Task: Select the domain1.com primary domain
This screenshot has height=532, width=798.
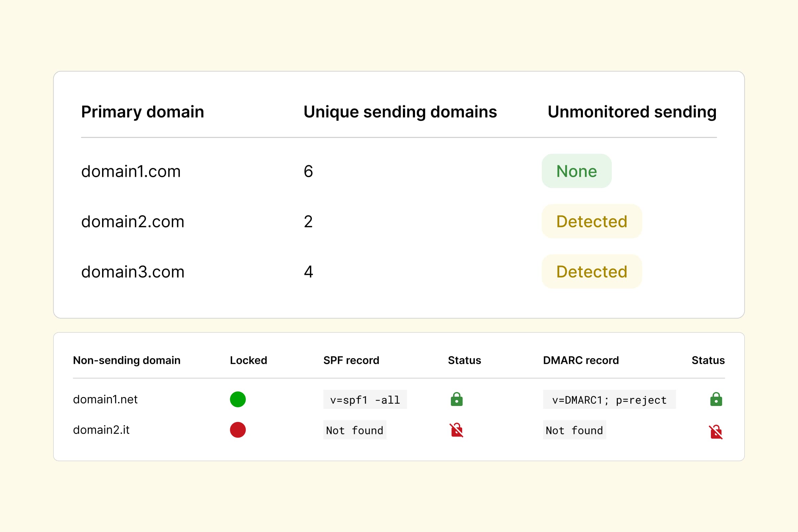Action: [131, 171]
